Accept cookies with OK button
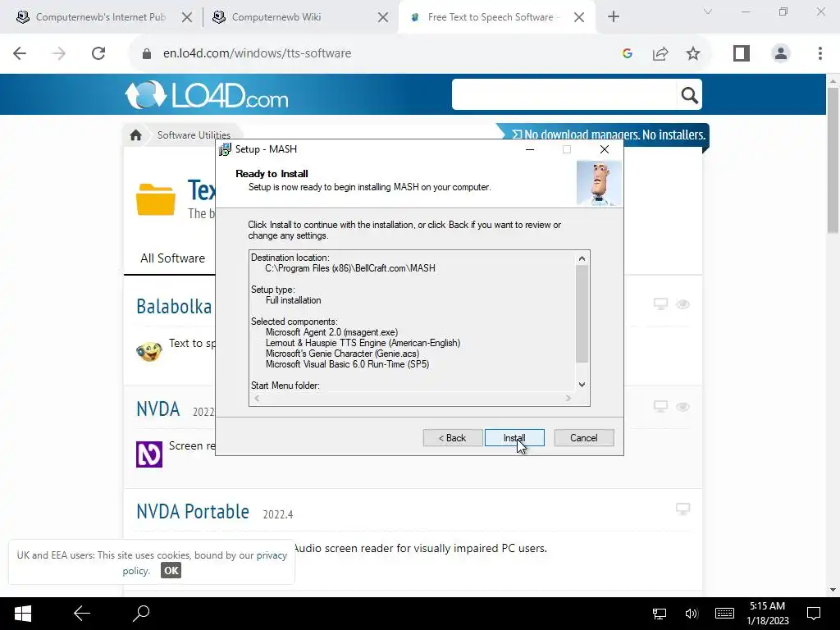 171,571
